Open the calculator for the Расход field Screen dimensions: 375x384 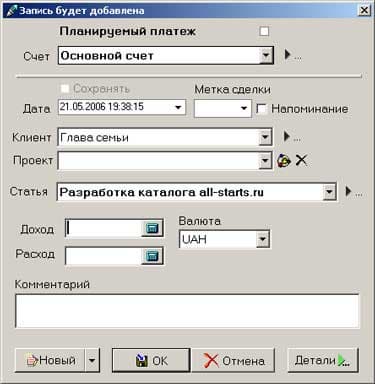tap(152, 256)
